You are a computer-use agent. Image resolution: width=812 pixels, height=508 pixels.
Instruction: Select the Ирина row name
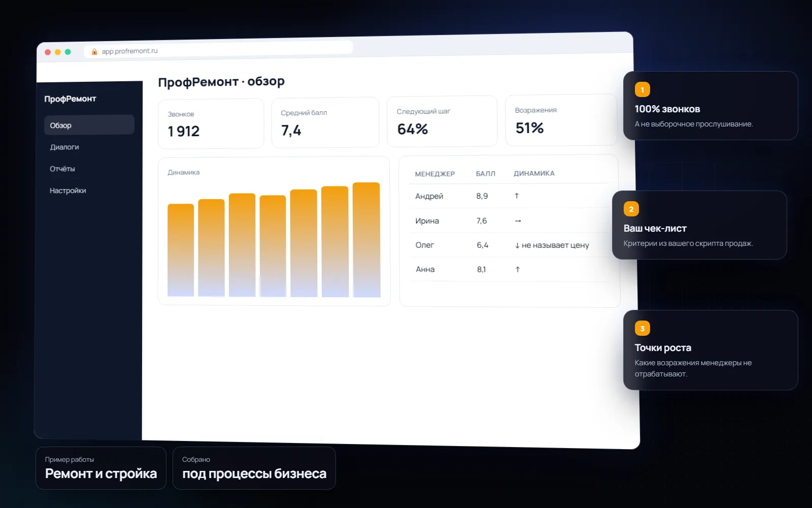coord(427,221)
